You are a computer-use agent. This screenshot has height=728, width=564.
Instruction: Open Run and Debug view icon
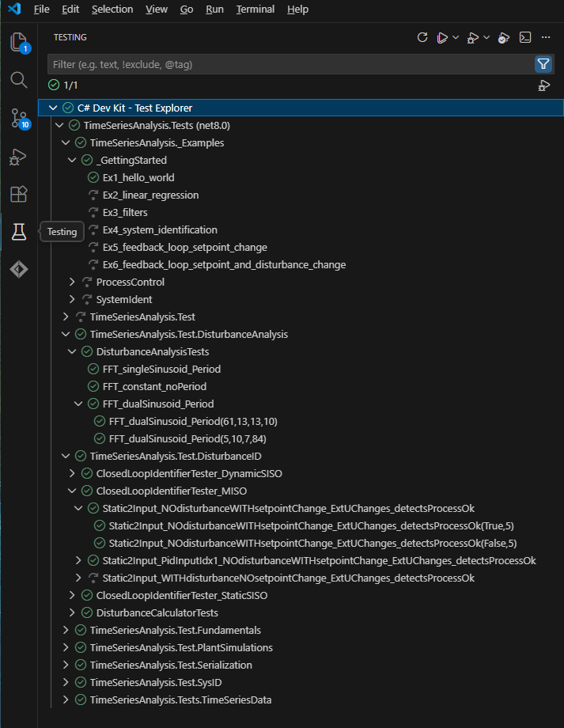pos(18,157)
